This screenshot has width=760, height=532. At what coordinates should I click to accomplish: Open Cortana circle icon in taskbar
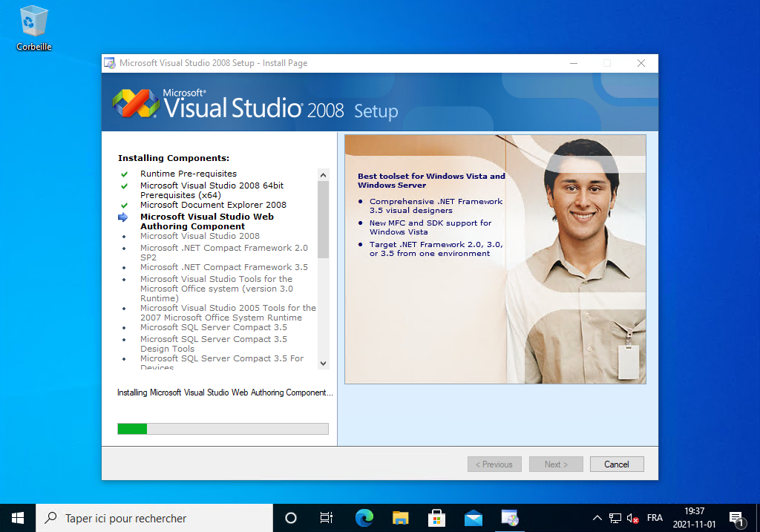pos(291,518)
